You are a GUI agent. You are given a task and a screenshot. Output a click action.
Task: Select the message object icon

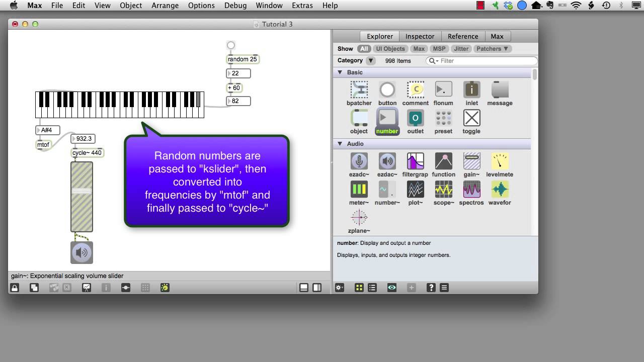[x=500, y=90]
